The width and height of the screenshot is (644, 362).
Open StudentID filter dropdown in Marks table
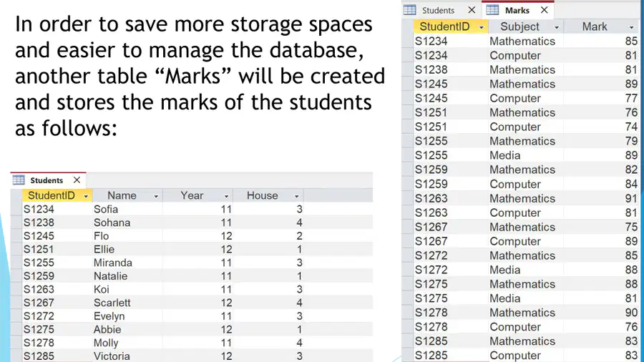pyautogui.click(x=482, y=27)
